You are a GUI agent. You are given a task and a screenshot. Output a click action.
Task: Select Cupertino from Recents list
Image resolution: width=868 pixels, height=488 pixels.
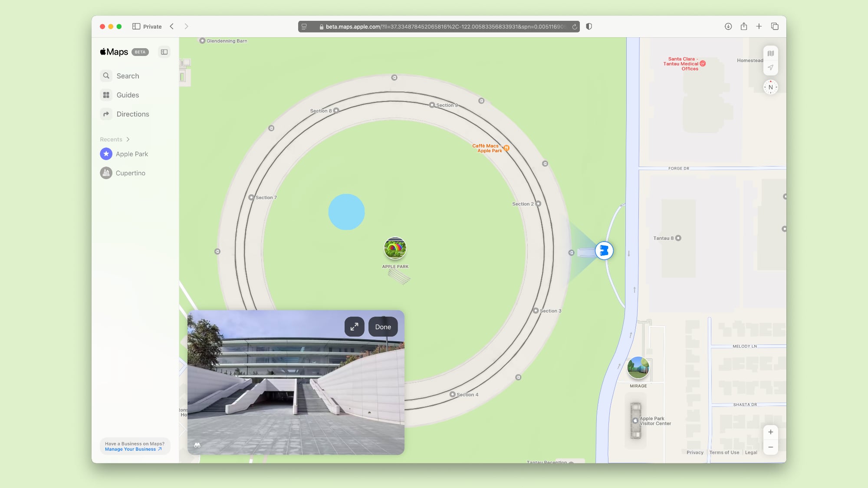(x=131, y=173)
